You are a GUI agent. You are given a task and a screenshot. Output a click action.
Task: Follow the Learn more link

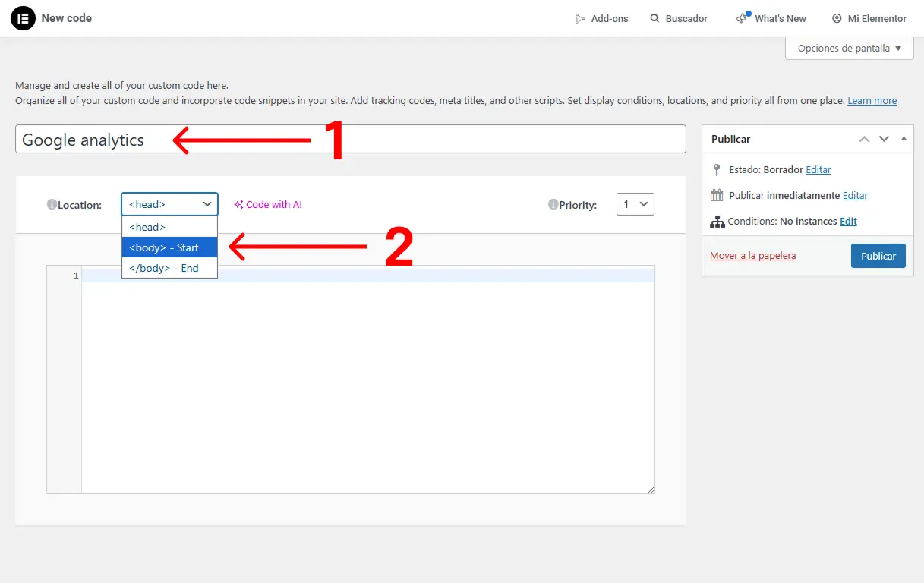872,100
